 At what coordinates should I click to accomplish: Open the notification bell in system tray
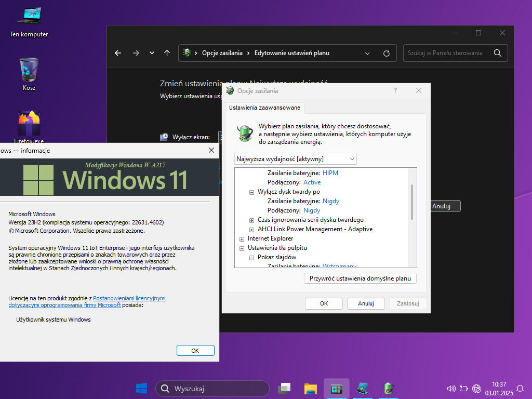pos(520,388)
